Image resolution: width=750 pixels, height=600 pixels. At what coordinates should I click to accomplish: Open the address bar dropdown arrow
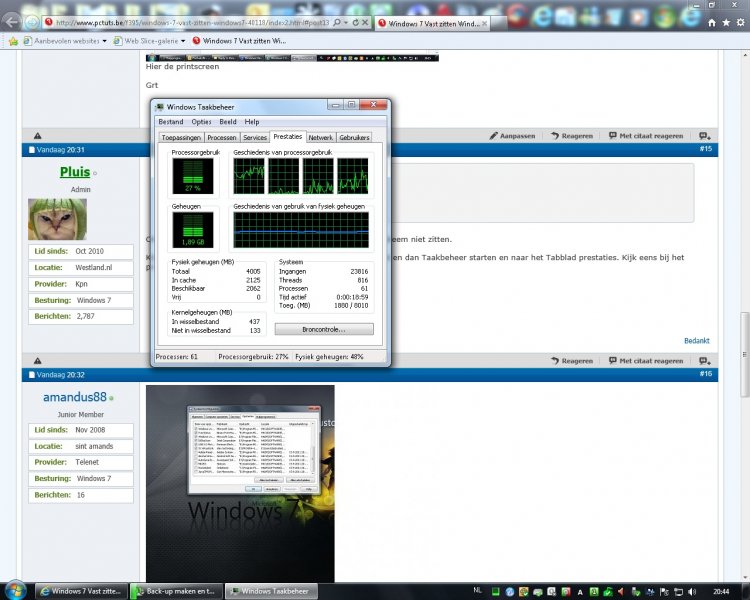click(346, 22)
